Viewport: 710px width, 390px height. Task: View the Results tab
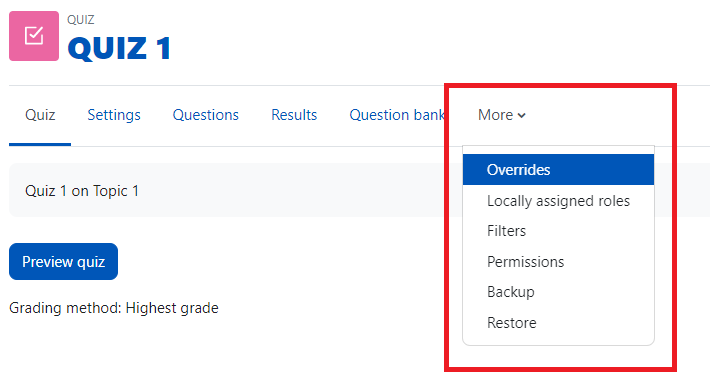294,115
